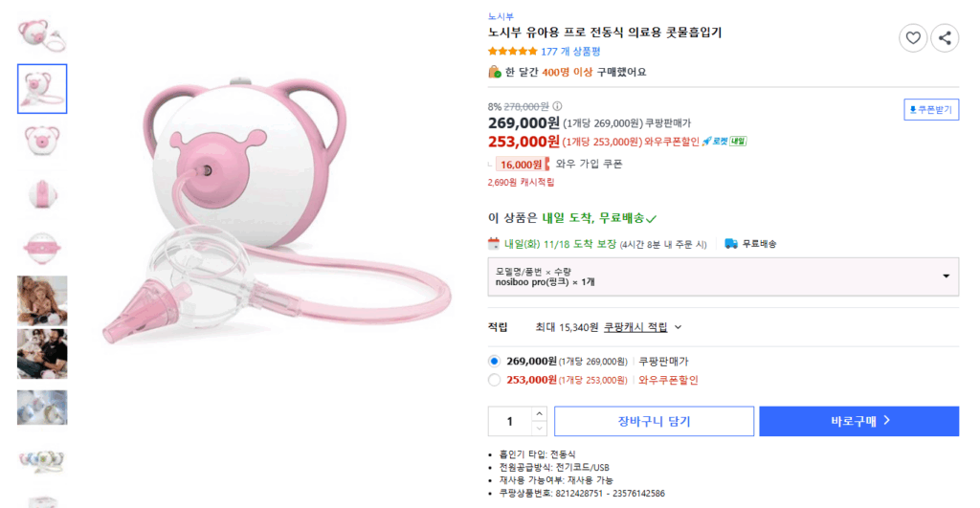Click the share icon button
This screenshot has height=508, width=980.
pos(945,38)
